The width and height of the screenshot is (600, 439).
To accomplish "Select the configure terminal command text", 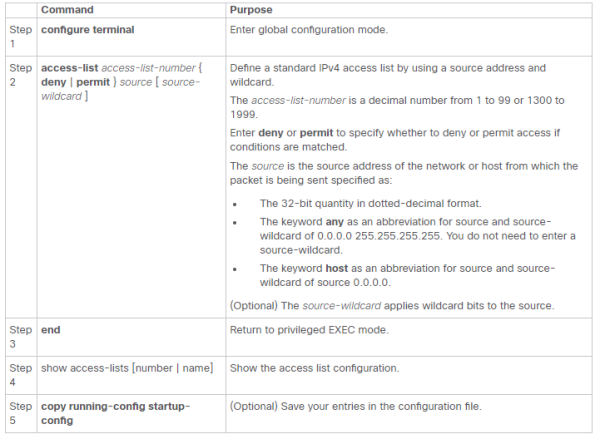I will [x=88, y=30].
